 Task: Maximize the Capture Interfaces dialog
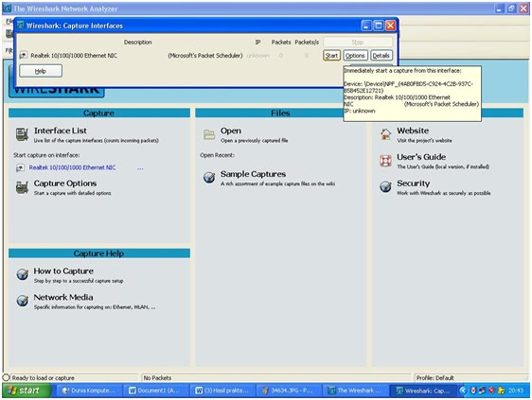[379, 26]
